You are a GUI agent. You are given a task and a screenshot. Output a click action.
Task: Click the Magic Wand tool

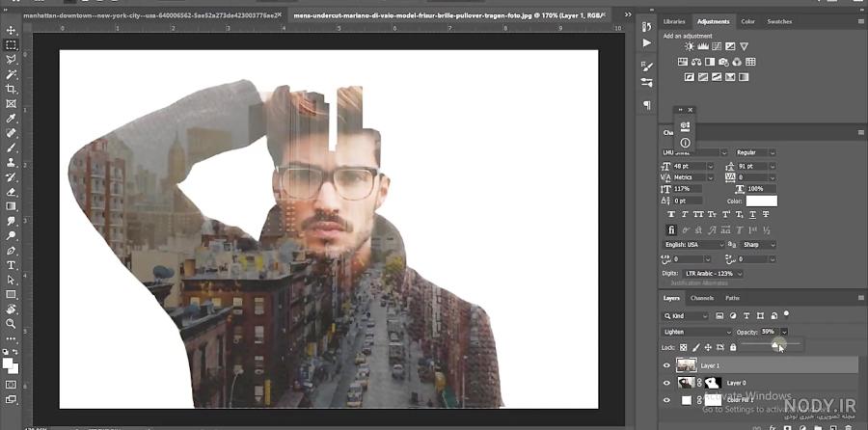pos(11,74)
